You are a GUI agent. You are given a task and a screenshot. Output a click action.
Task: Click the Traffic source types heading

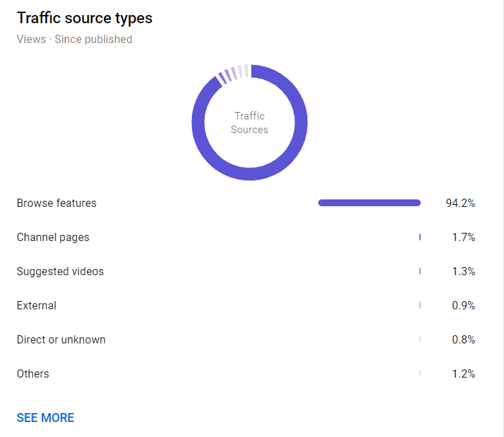click(85, 18)
